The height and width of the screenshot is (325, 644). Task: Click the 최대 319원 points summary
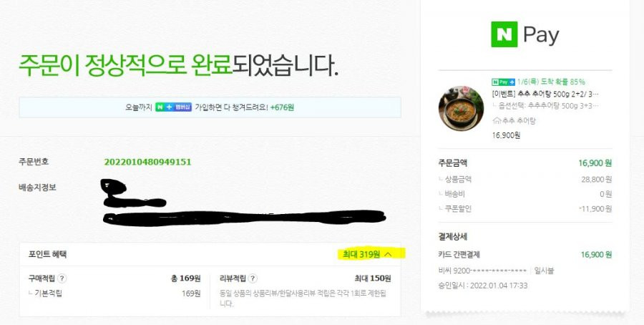tap(361, 254)
